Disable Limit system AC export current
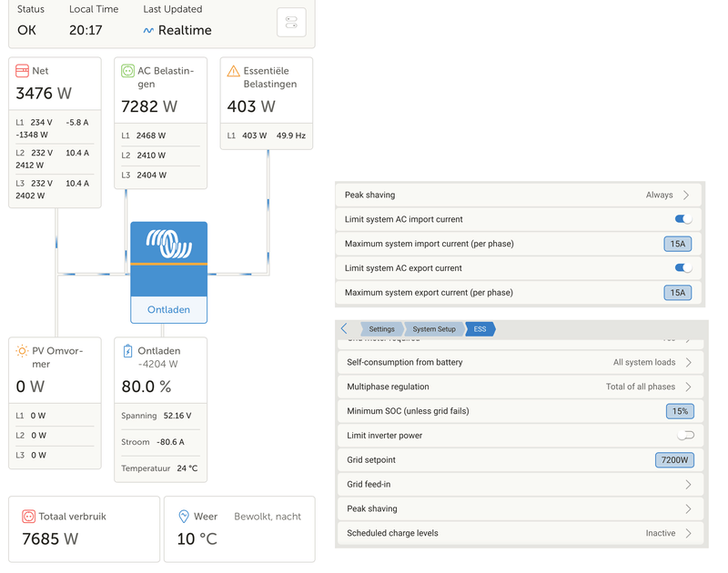This screenshot has width=728, height=573. (x=682, y=268)
